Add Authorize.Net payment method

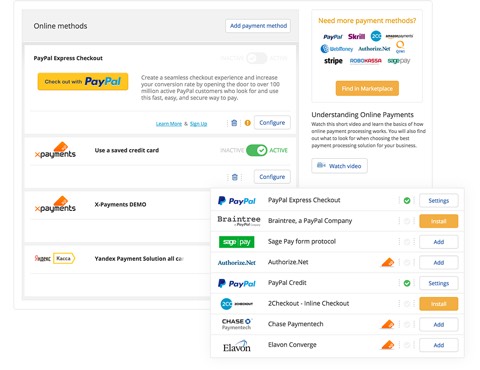[x=438, y=263]
